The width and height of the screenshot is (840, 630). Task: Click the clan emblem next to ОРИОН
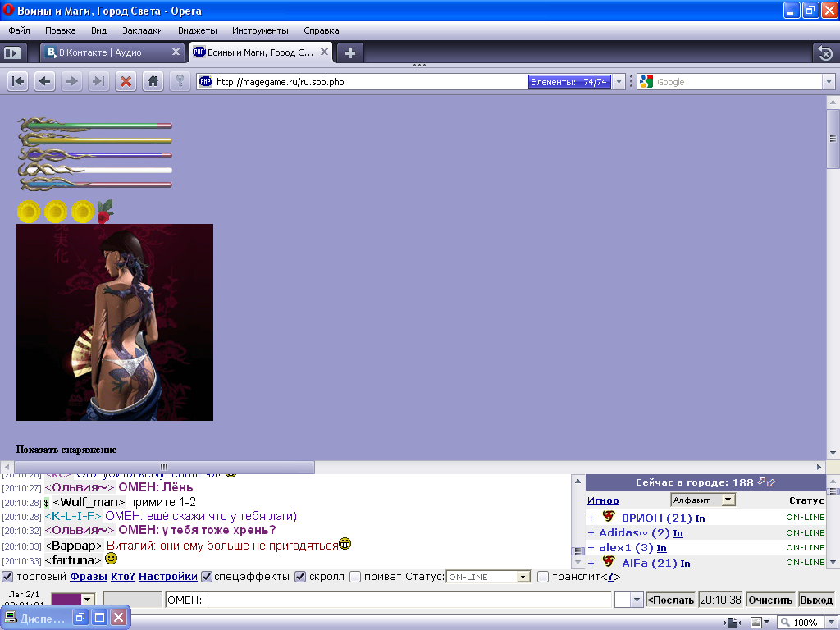609,516
